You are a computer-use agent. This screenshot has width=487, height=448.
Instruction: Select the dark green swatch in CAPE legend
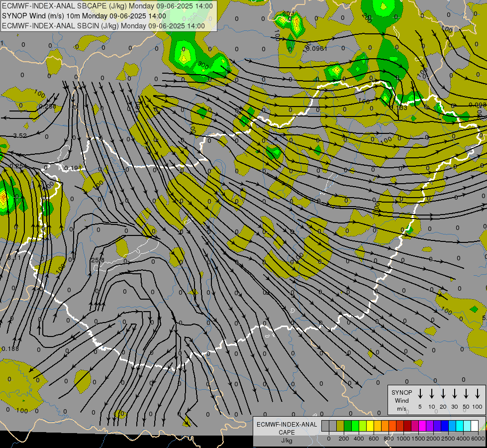point(348,426)
